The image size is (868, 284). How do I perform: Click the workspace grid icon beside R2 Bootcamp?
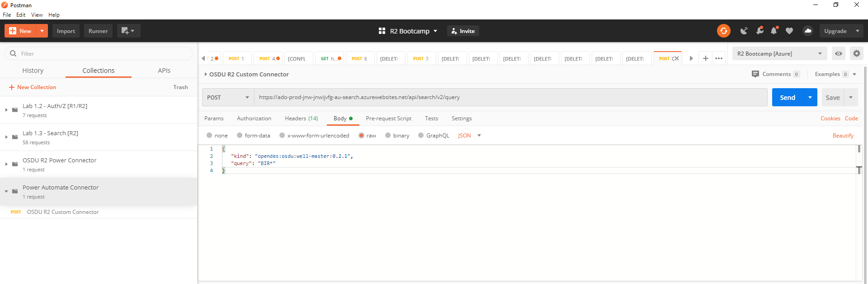[x=382, y=31]
